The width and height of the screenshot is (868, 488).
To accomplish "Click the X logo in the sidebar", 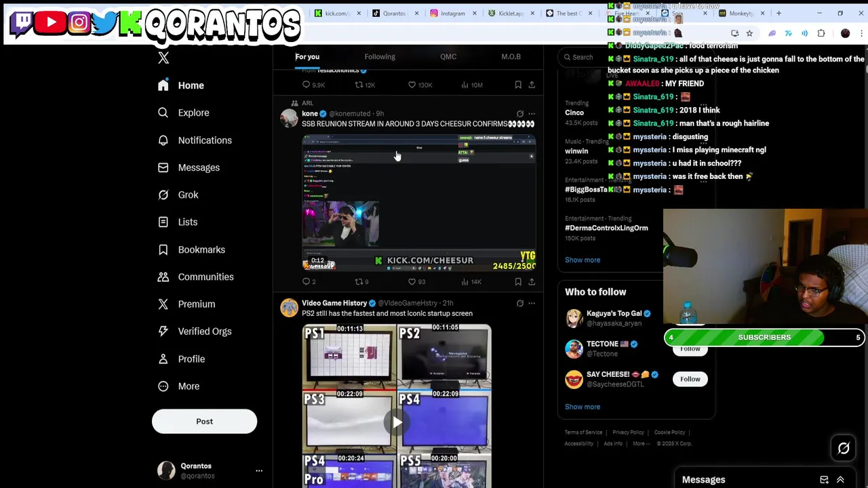I will tap(163, 58).
